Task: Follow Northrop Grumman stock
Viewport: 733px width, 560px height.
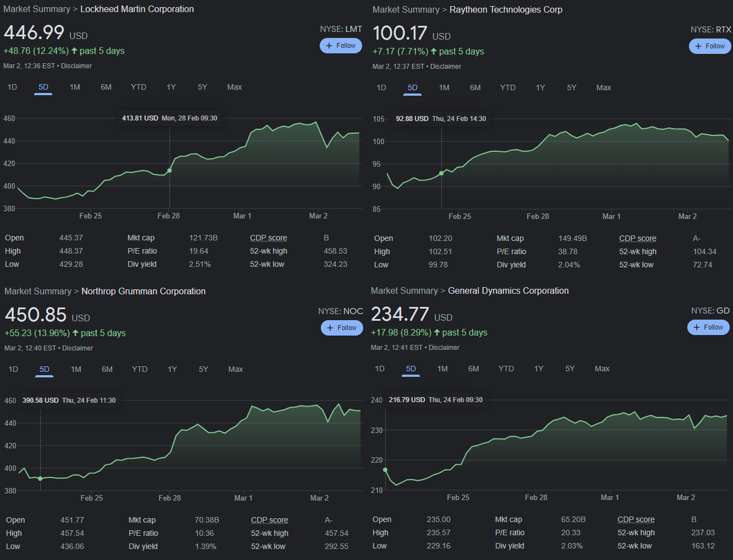Action: tap(342, 328)
